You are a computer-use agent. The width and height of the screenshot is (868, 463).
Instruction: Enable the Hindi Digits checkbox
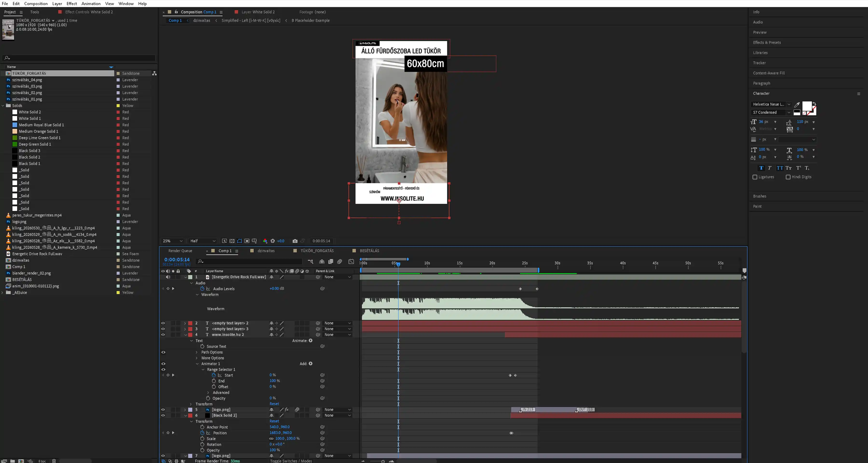(x=788, y=177)
